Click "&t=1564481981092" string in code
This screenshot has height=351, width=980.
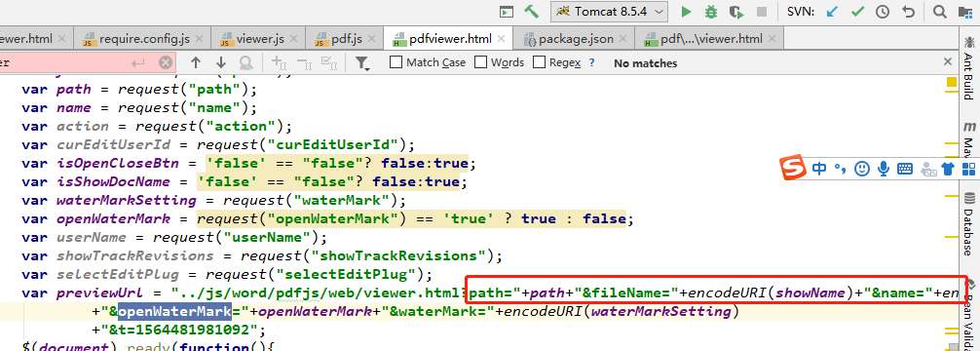coord(178,330)
